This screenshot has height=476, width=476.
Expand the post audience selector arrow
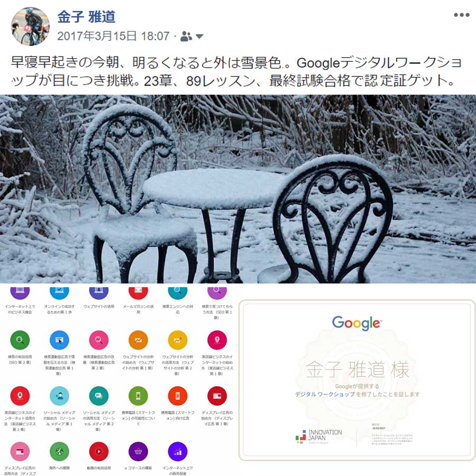(199, 36)
